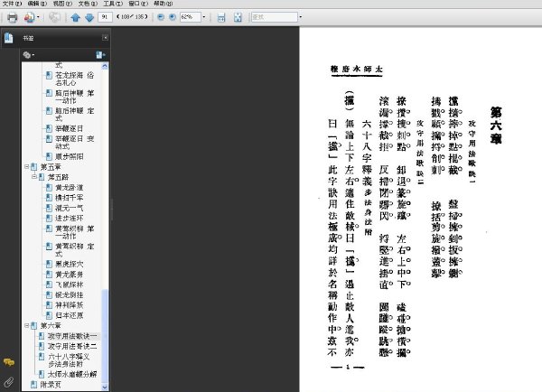Collapse the 第五路 bookmark node
The image size is (542, 392).
coord(34,177)
